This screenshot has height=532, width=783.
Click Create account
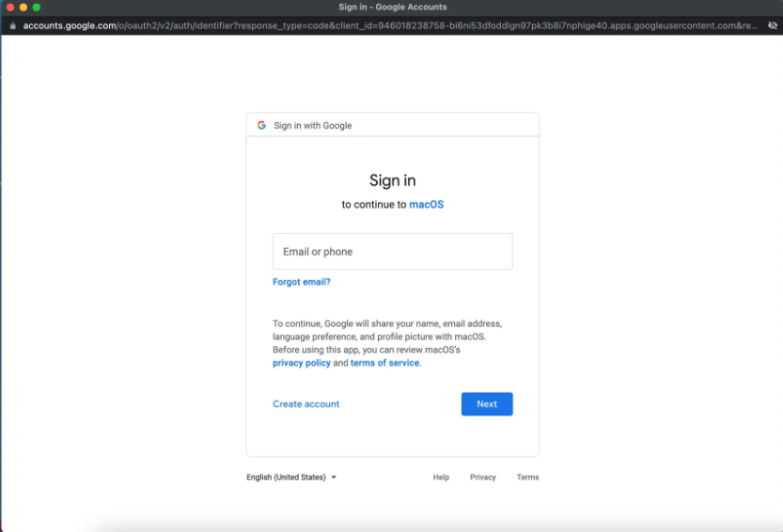tap(306, 403)
